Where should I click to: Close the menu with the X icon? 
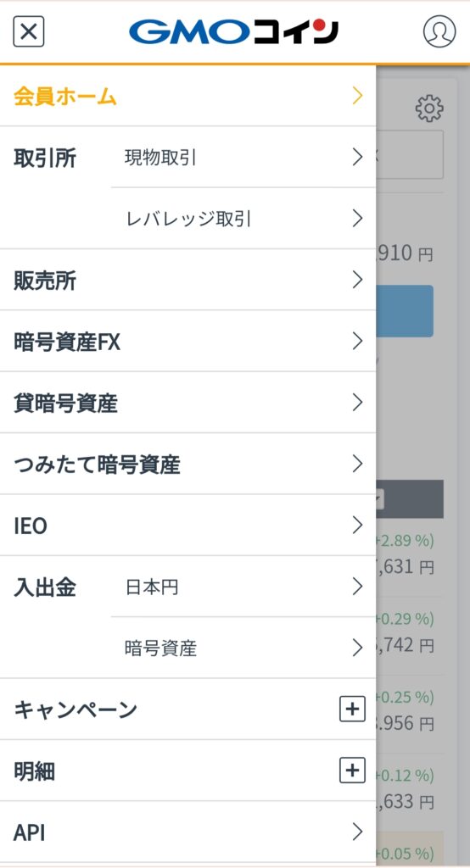[x=28, y=31]
